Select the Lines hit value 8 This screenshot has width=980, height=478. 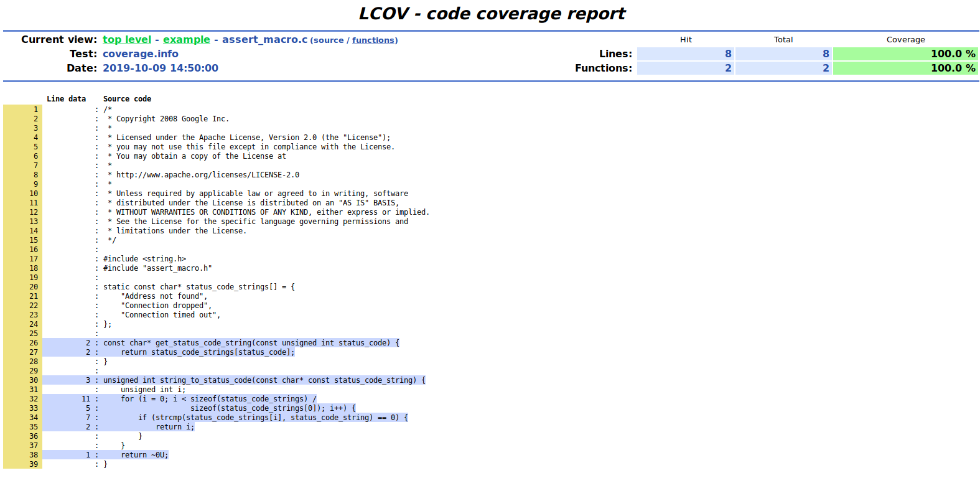click(x=685, y=54)
